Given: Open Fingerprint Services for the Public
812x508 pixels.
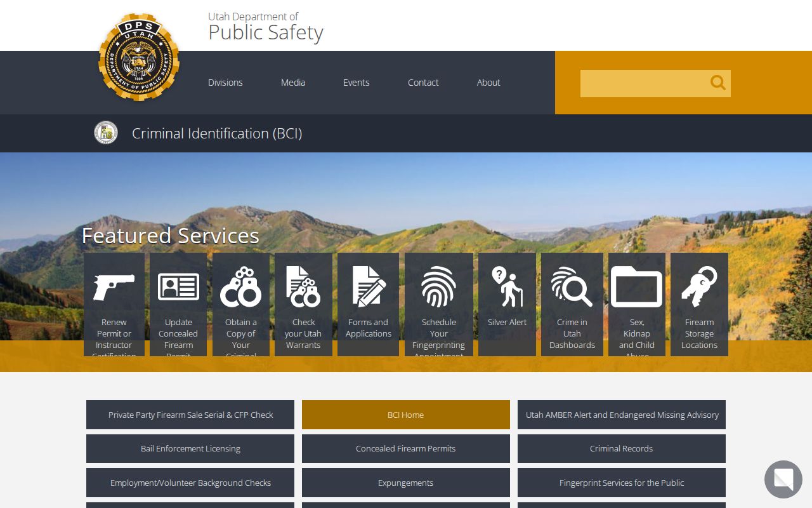Looking at the screenshot, I should click(622, 483).
